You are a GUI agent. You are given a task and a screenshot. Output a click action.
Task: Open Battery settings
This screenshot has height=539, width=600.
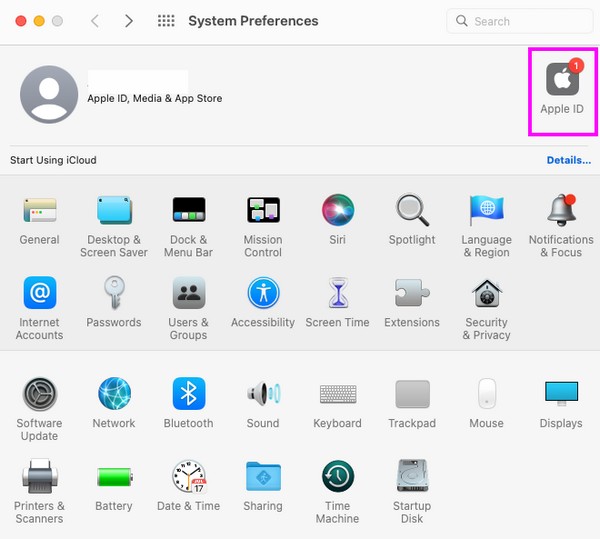(114, 477)
